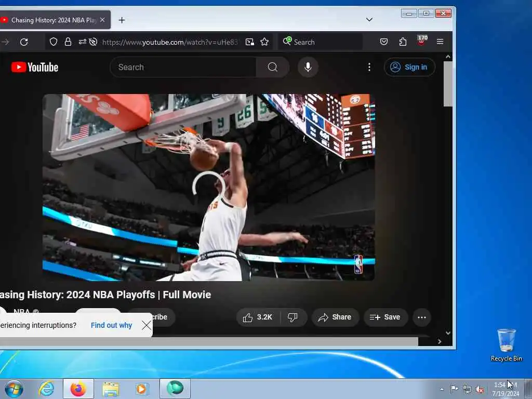532x399 pixels.
Task: Click the YouTube search magnifier button
Action: 272,67
